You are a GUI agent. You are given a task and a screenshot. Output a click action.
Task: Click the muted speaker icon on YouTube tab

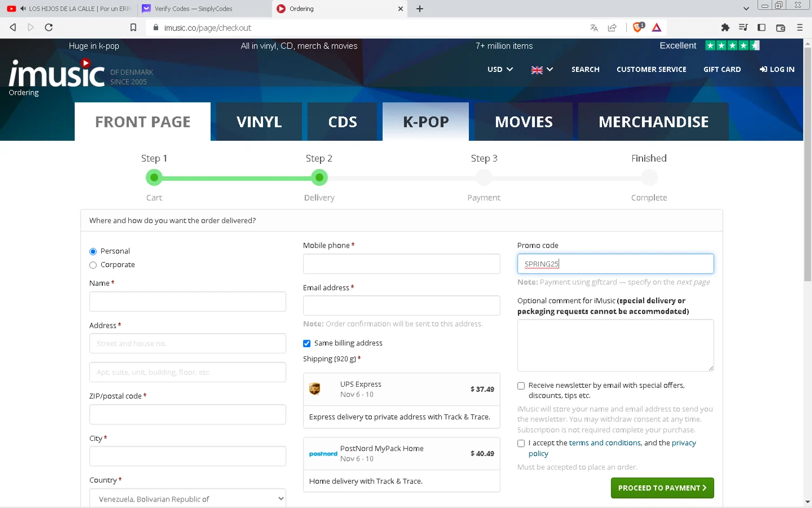23,9
